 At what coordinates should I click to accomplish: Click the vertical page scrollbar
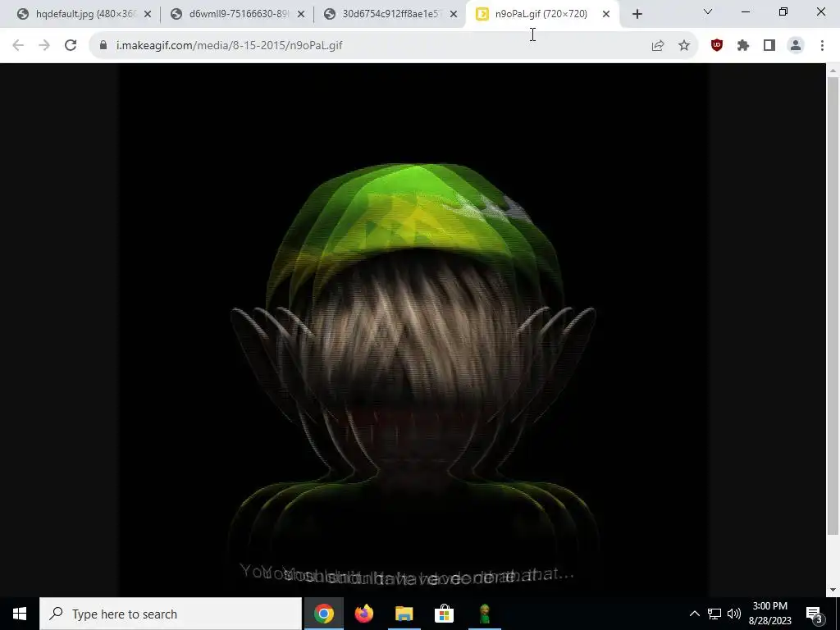tap(833, 305)
